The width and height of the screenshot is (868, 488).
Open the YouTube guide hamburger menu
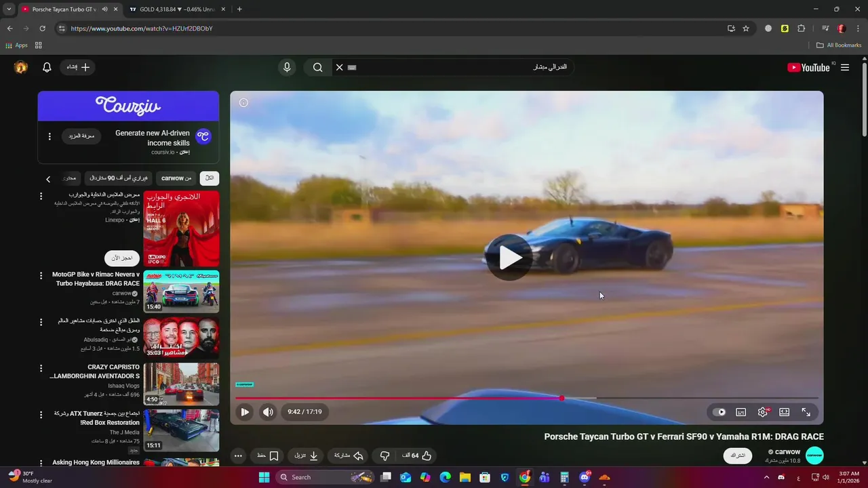(x=845, y=67)
